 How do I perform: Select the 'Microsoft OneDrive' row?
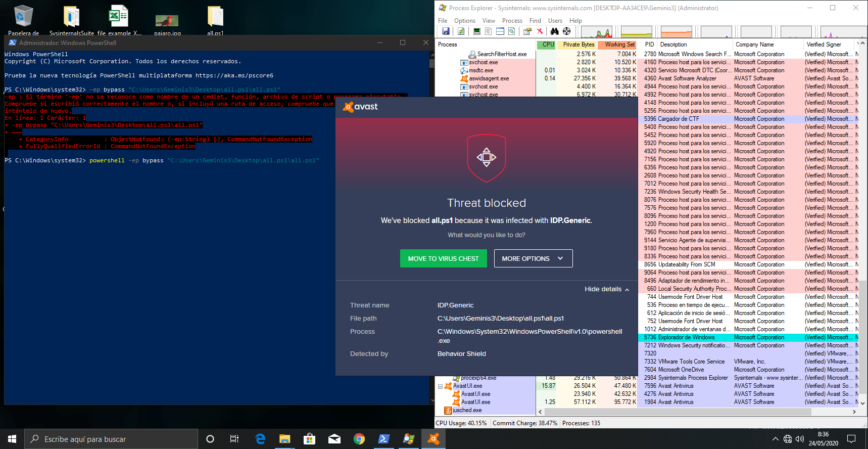(748, 370)
